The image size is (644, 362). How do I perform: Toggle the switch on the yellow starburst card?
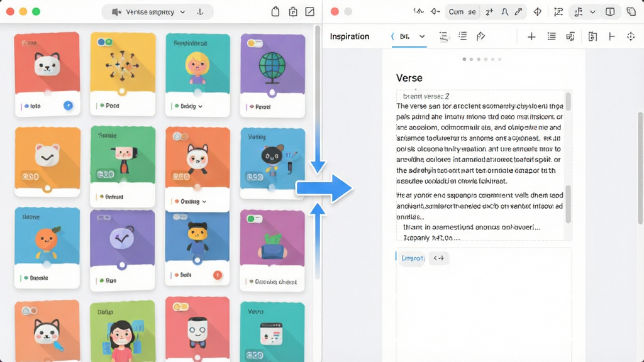click(105, 42)
